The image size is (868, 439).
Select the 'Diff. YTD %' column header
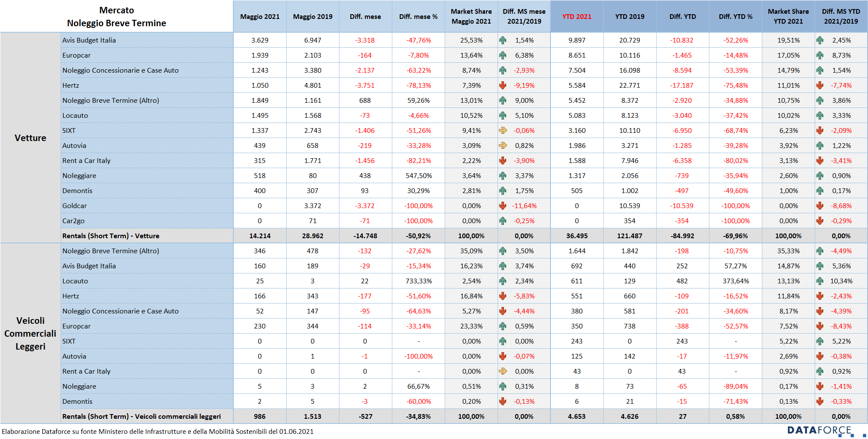click(x=736, y=17)
